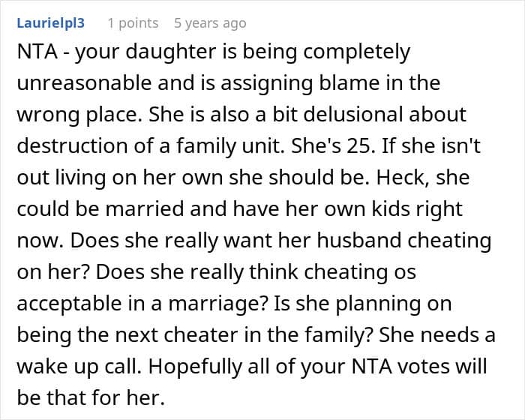Click the "5 years ago" timestamp
This screenshot has height=420, width=525.
tap(209, 23)
